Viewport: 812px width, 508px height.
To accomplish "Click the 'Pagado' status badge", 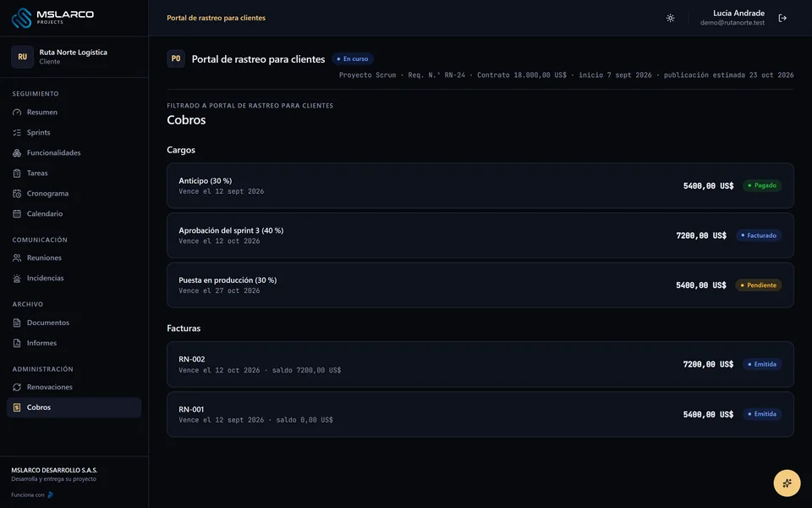I will tap(762, 185).
